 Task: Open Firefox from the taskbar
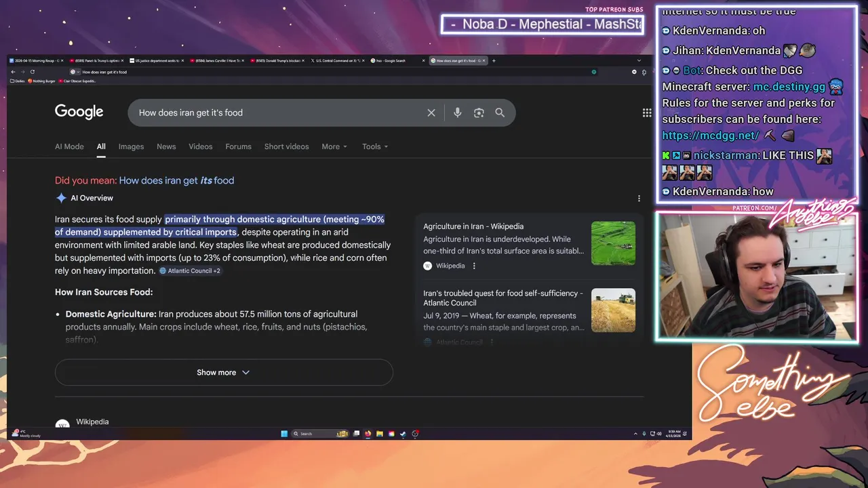pos(368,434)
